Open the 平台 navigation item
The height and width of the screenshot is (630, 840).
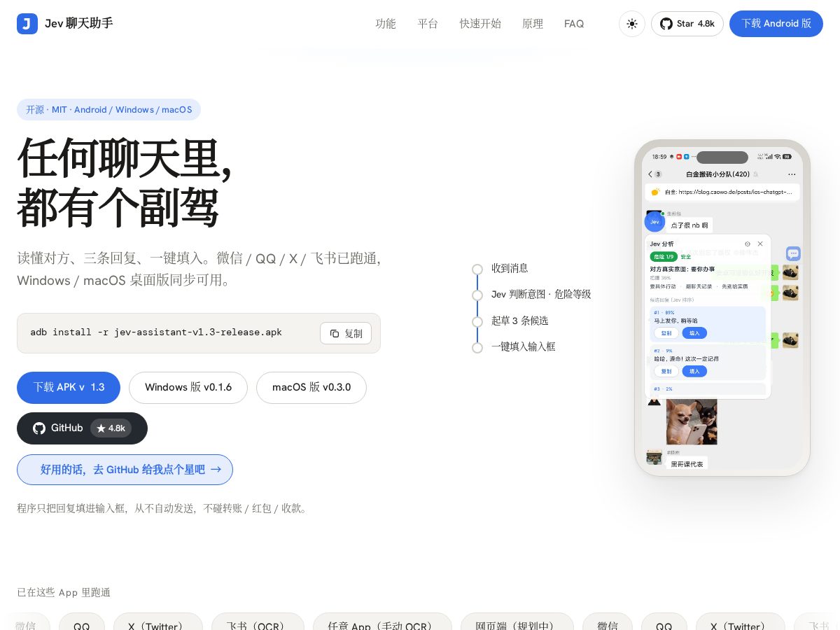[428, 24]
